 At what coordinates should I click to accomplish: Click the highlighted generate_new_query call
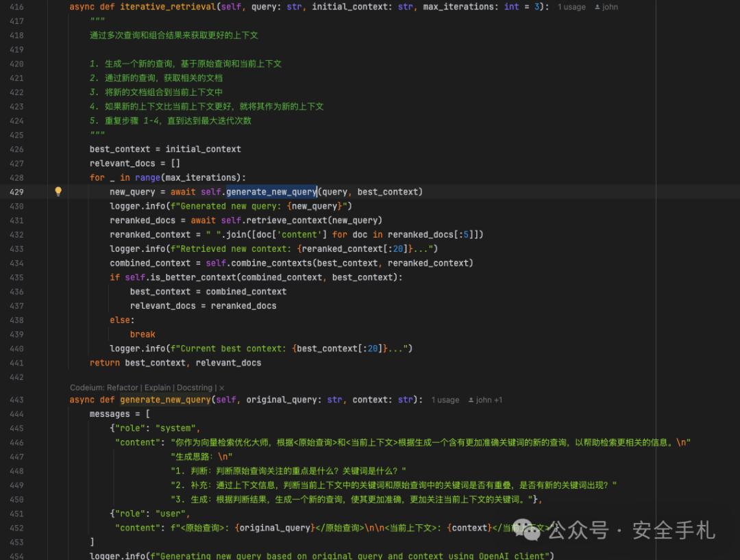pyautogui.click(x=271, y=192)
